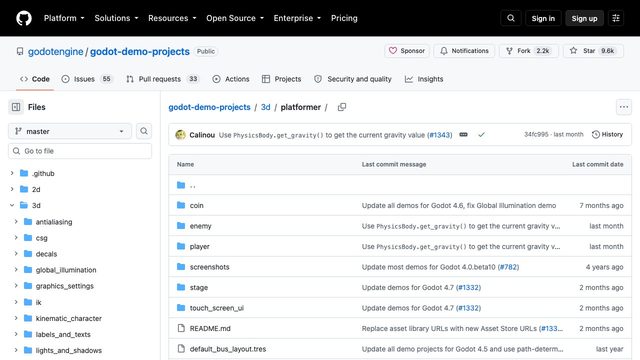Expand the csg folder chevron
The width and height of the screenshot is (640, 360).
(x=16, y=237)
